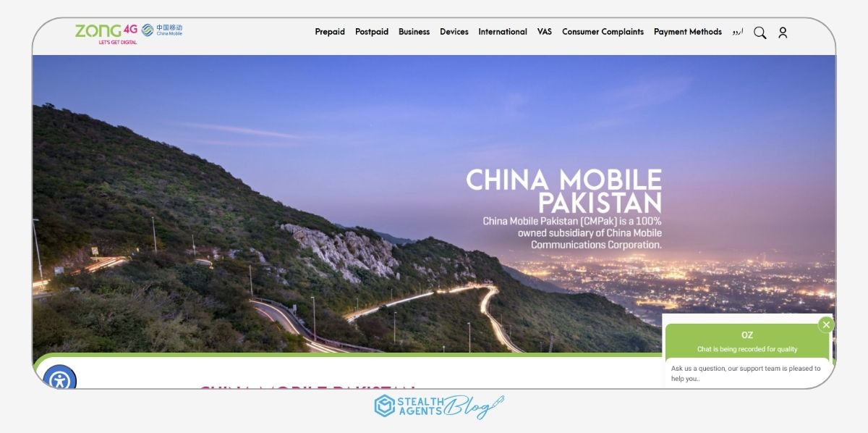Close the OZ chat popup

pos(826,324)
